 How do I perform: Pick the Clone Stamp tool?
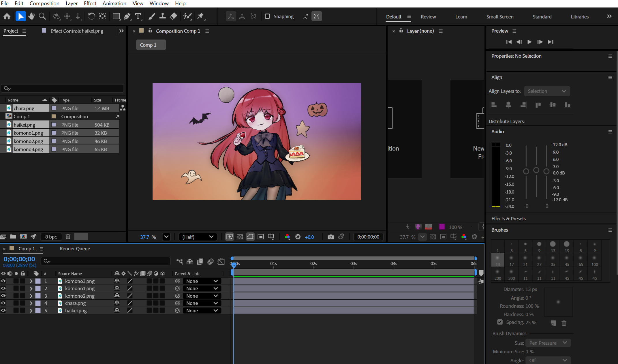pos(162,16)
